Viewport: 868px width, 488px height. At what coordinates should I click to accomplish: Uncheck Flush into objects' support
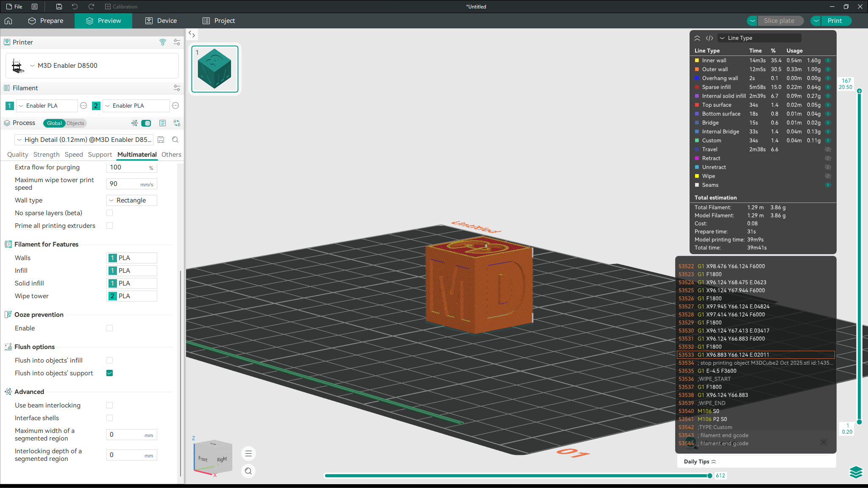[110, 373]
